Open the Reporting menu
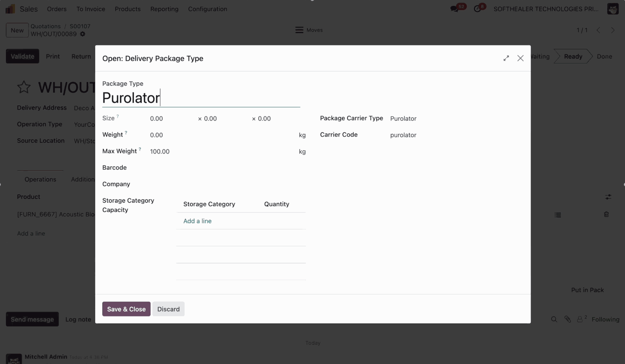The height and width of the screenshot is (364, 625). pos(164,9)
